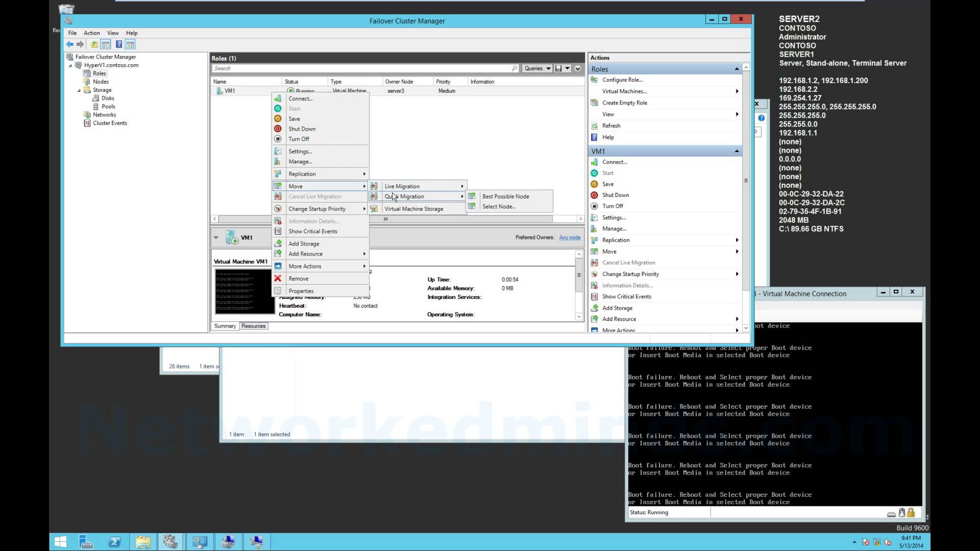The image size is (980, 551).
Task: Expand View submenu arrow in Actions pane
Action: [737, 114]
